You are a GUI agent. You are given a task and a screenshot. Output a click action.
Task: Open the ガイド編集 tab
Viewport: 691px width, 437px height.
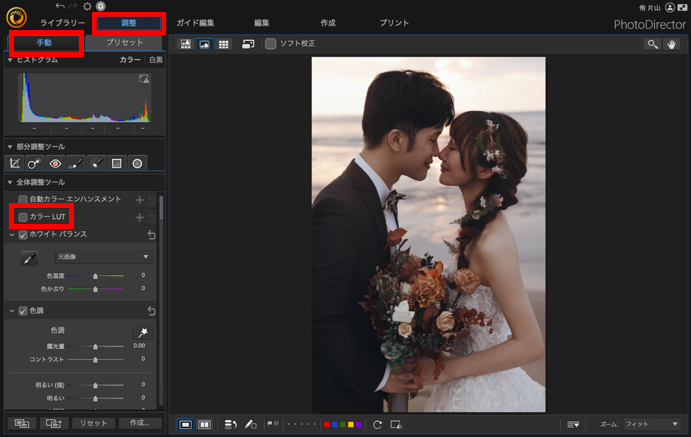click(x=195, y=23)
